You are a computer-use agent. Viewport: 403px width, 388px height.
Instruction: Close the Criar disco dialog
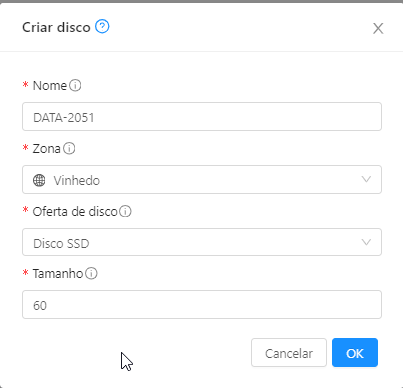point(378,28)
